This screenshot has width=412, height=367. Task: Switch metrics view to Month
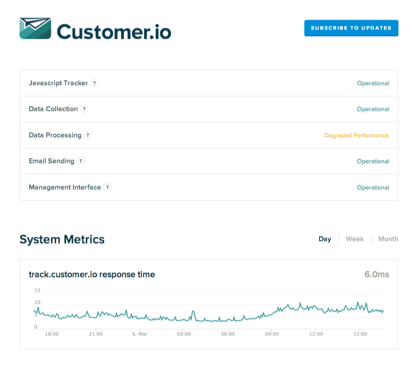click(x=388, y=239)
